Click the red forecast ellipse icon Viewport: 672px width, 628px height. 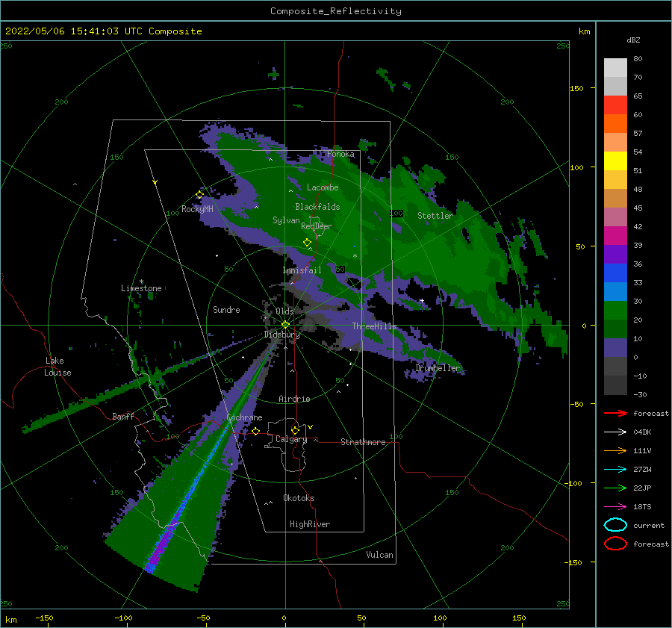pyautogui.click(x=615, y=544)
